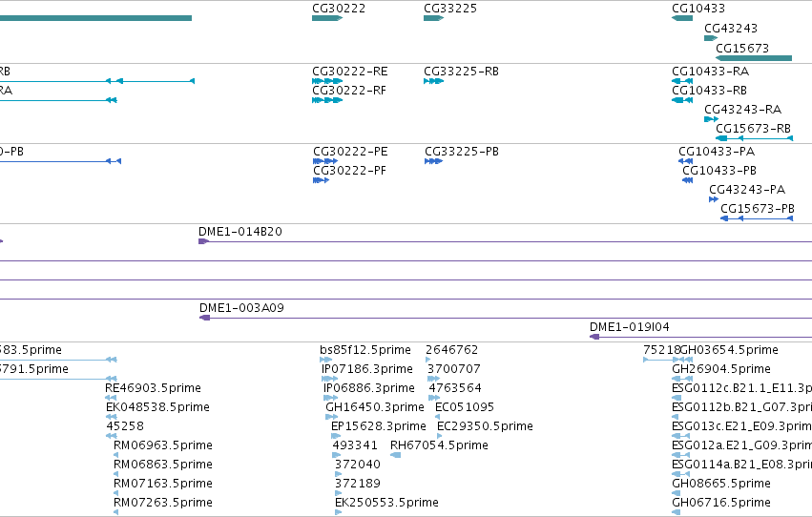
Task: Click the DME1-019I04 clone end marker
Action: 594,337
